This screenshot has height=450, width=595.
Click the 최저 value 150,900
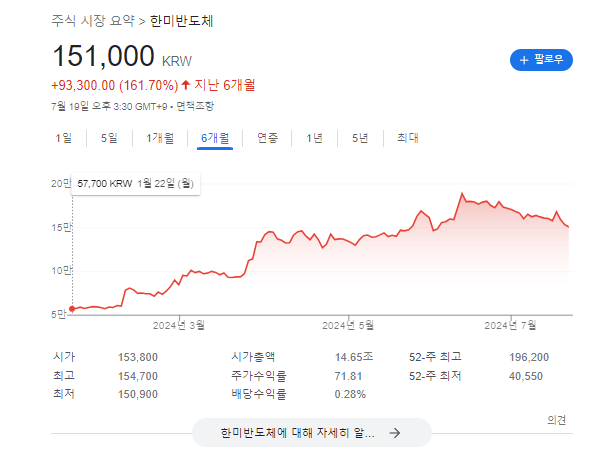coord(138,394)
